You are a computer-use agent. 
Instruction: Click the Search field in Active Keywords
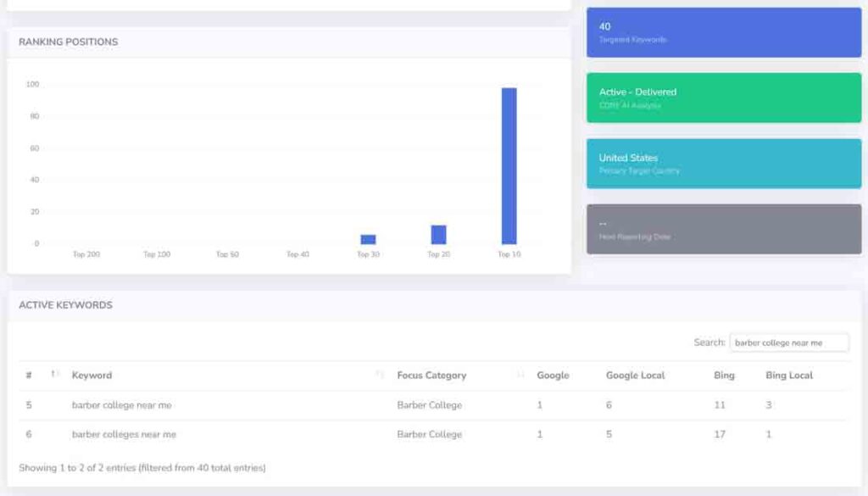788,343
